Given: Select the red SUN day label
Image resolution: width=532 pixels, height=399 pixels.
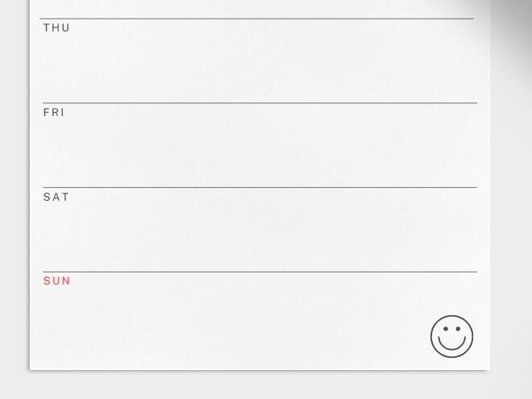Looking at the screenshot, I should pyautogui.click(x=56, y=281).
